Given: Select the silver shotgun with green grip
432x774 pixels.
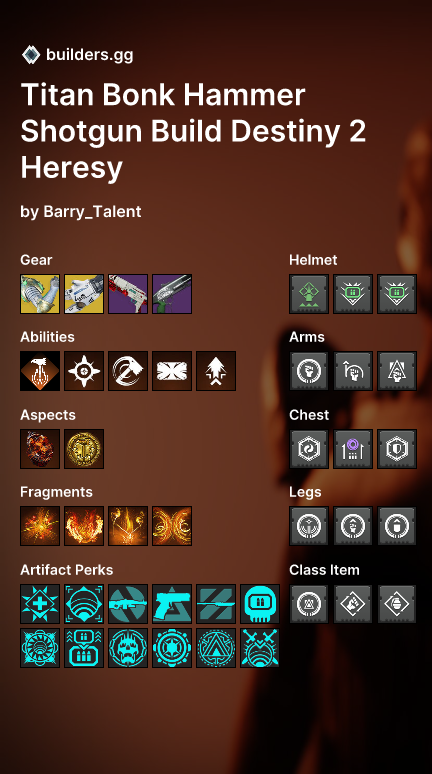Looking at the screenshot, I should pos(172,294).
